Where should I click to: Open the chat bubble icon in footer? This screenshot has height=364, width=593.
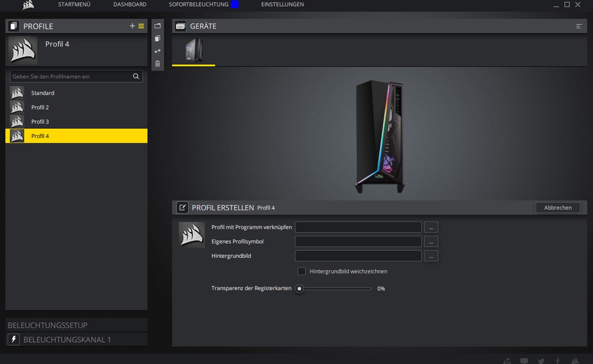point(524,361)
